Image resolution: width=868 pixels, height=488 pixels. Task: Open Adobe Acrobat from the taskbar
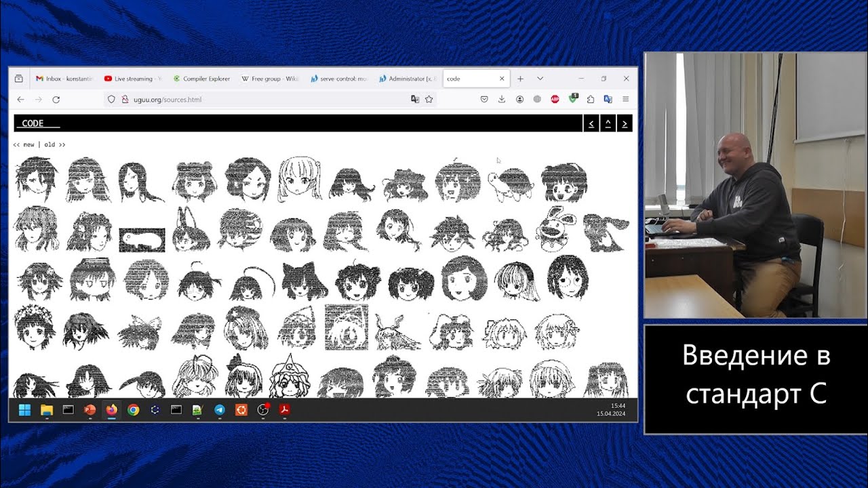pyautogui.click(x=285, y=409)
